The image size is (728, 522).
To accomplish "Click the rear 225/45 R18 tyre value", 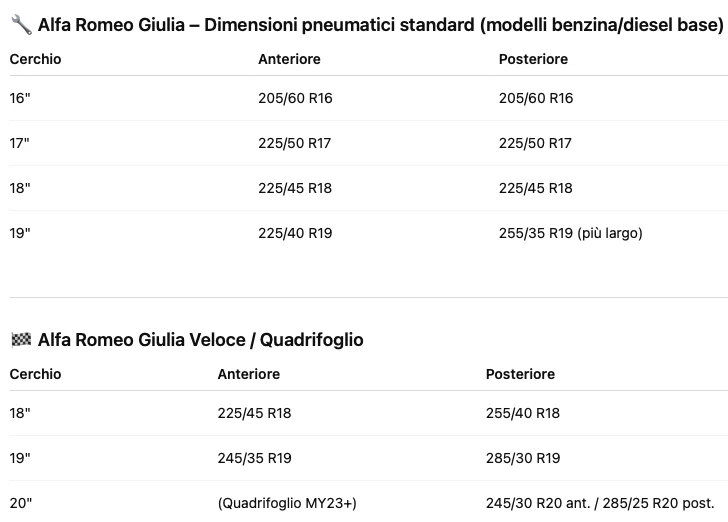I will [x=535, y=188].
